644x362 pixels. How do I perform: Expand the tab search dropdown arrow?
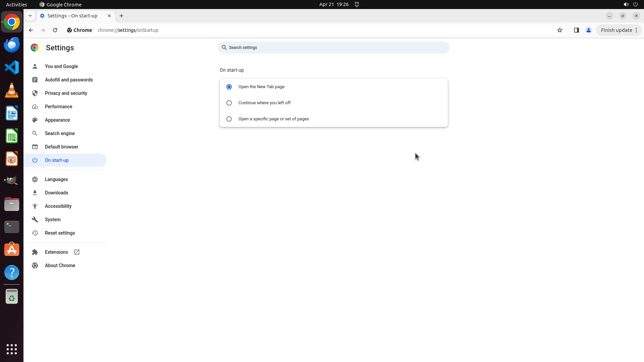coord(30,16)
